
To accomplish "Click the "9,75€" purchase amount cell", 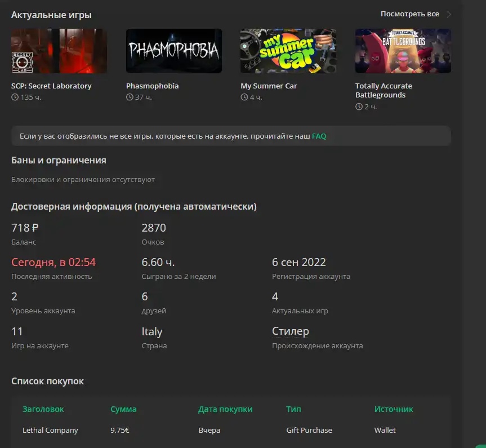I will 120,430.
